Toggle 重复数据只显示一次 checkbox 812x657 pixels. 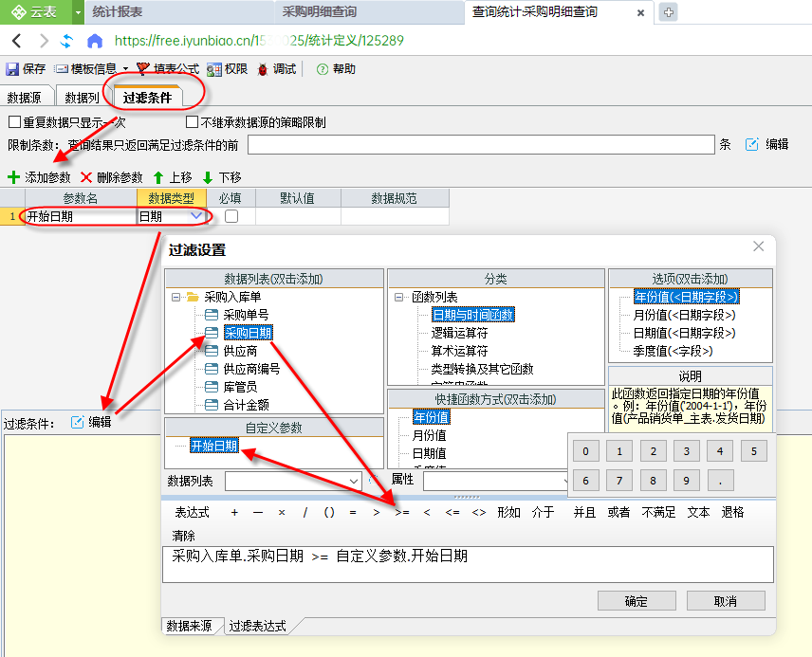(14, 122)
